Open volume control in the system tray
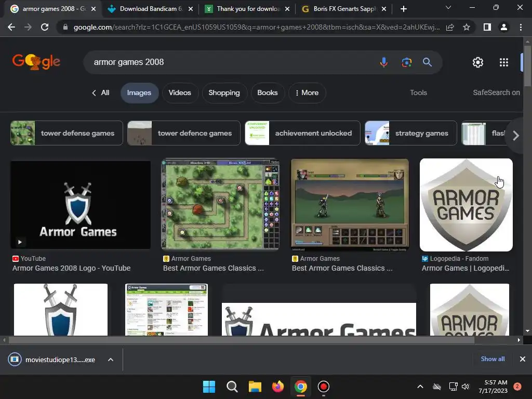 (x=465, y=387)
